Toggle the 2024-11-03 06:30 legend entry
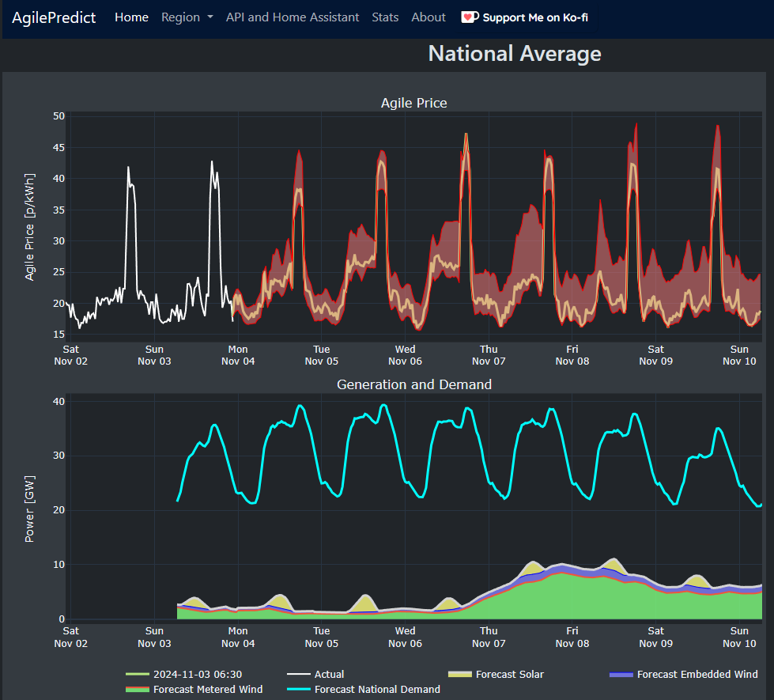This screenshot has height=700, width=774. [x=184, y=675]
